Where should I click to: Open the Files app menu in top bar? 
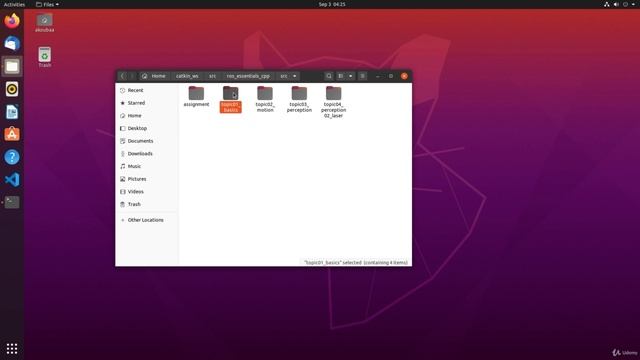click(x=47, y=4)
